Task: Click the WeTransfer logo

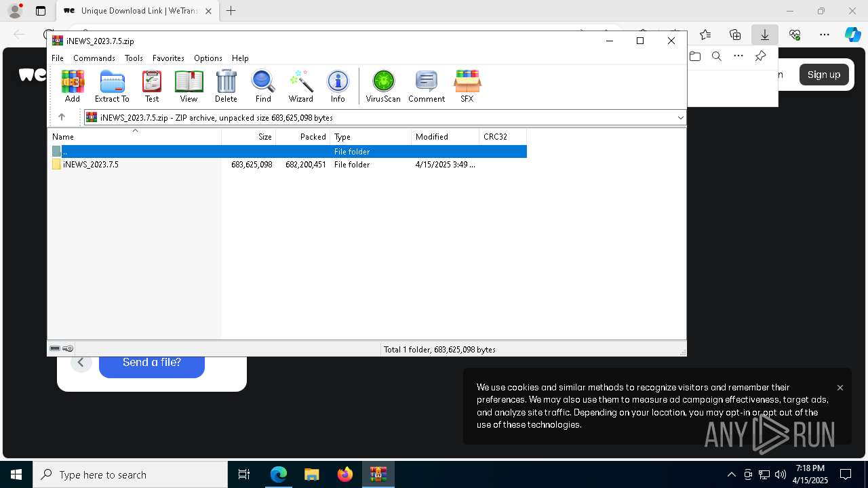Action: pos(33,75)
